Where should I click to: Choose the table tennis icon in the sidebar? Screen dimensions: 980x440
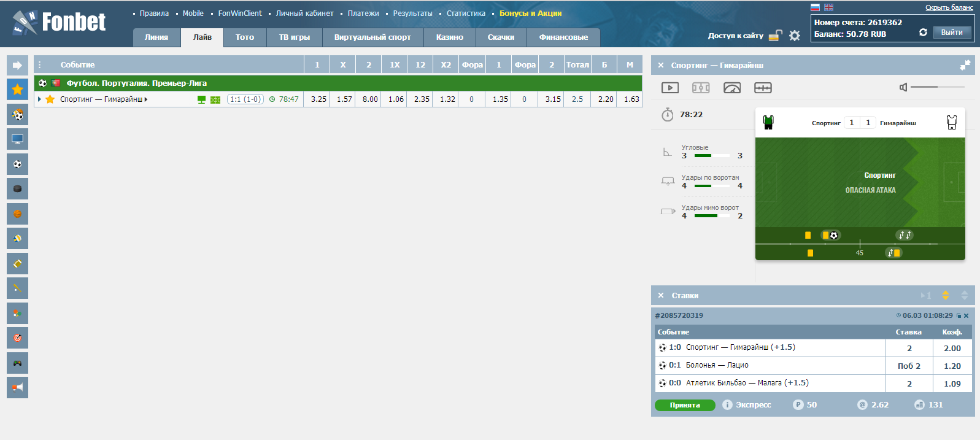(x=17, y=313)
